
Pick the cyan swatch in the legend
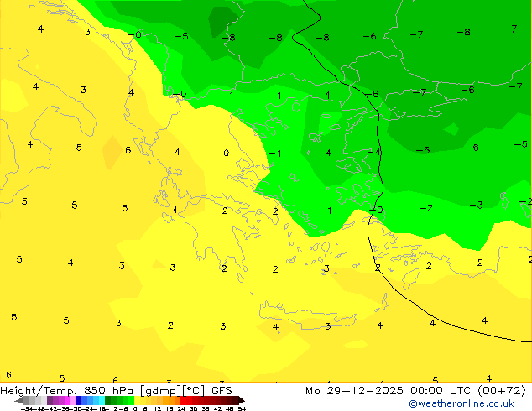(102, 400)
